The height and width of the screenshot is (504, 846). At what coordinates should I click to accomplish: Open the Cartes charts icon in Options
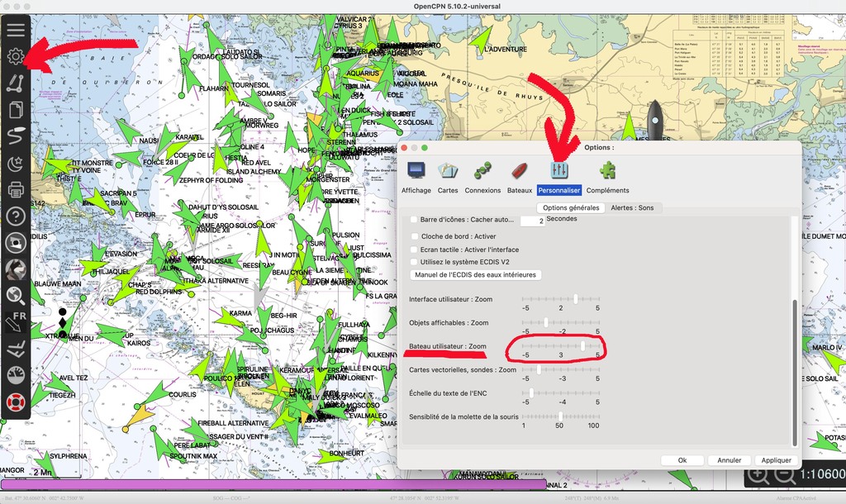point(448,171)
